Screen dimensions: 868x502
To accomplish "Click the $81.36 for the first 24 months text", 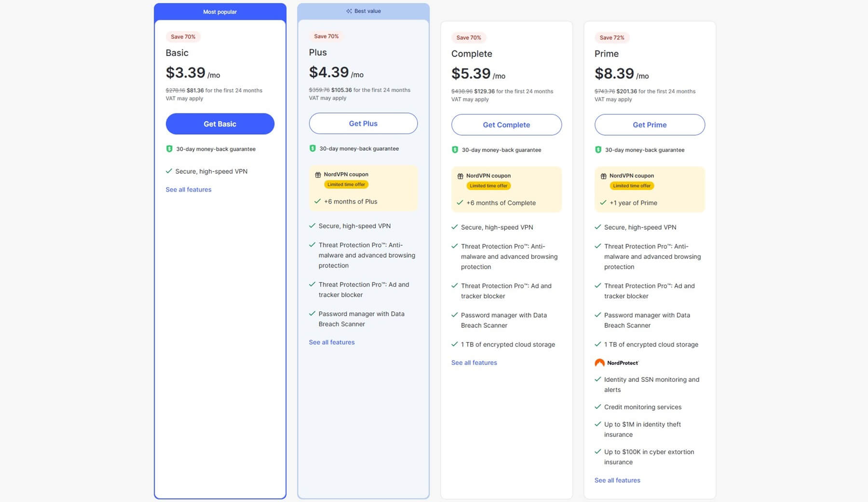I will click(x=225, y=90).
